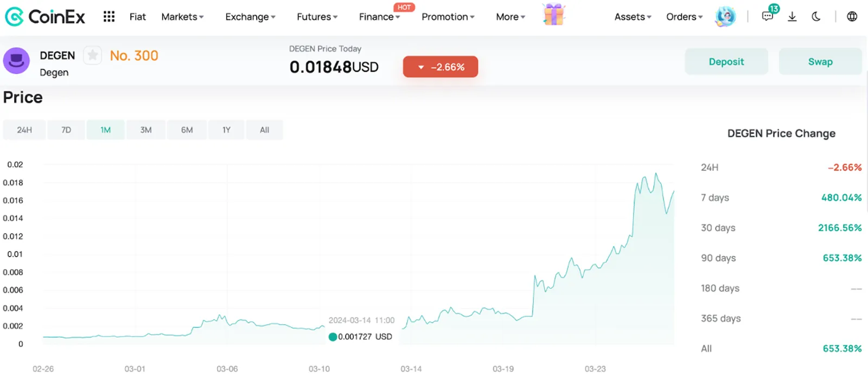This screenshot has width=868, height=384.
Task: Click the gift box promotion icon
Action: point(554,15)
